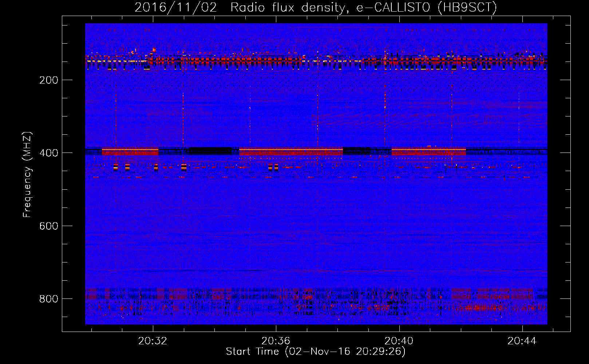
Task: Click the 800 frequency tick label
Action: click(x=49, y=299)
